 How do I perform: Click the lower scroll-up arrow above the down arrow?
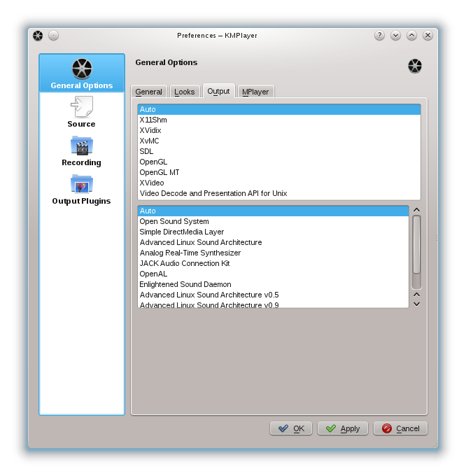point(416,295)
